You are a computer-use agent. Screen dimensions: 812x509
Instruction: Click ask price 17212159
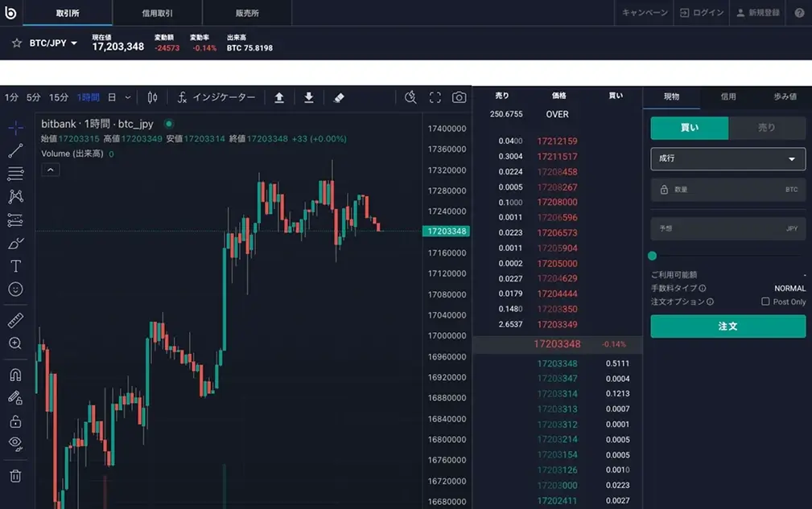coord(557,142)
